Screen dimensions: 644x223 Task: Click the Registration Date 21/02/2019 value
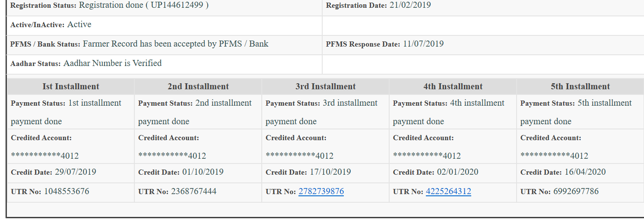pyautogui.click(x=410, y=5)
